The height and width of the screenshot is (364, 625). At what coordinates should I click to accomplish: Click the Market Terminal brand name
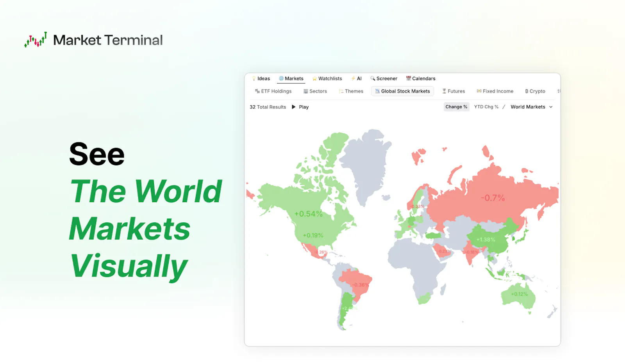108,40
